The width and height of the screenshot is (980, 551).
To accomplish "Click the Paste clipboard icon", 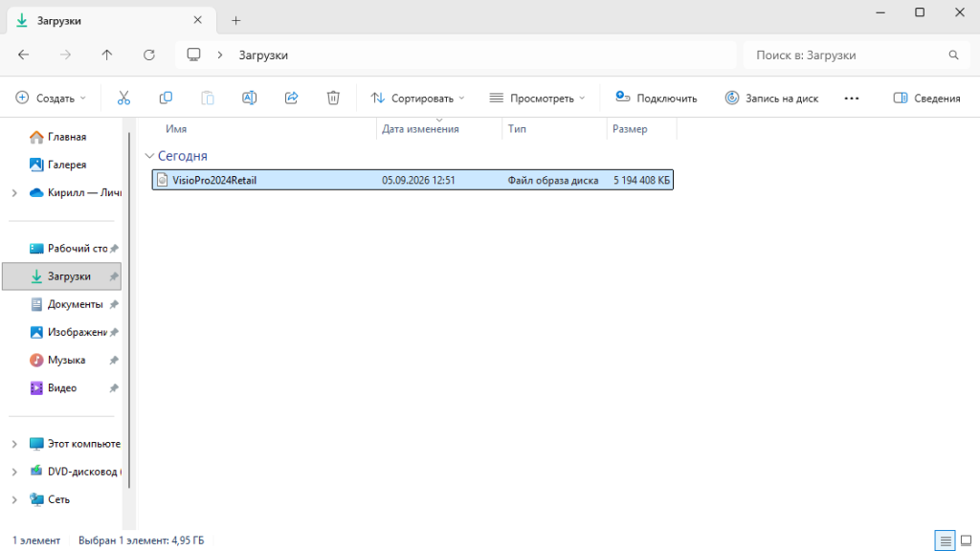I will point(208,99).
